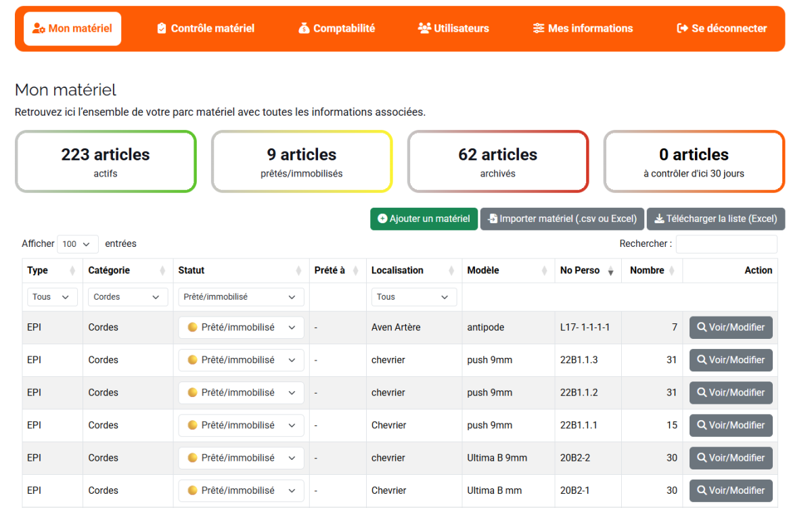Click the sort arrows in Prêté à header
This screenshot has width=812, height=508.
[x=356, y=271]
